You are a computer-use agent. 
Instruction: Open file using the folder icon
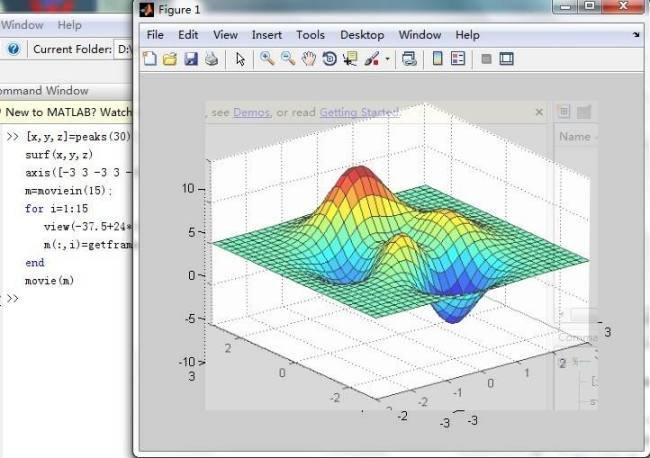[170, 59]
